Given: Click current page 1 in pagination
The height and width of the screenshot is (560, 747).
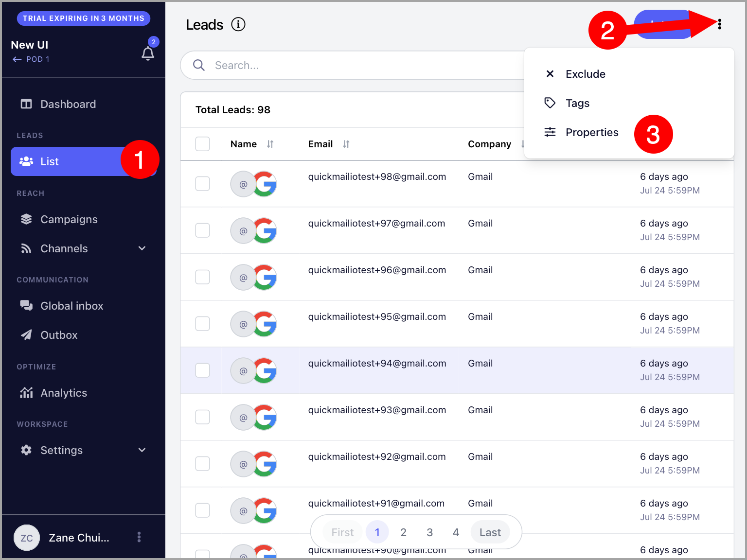Looking at the screenshot, I should [377, 532].
